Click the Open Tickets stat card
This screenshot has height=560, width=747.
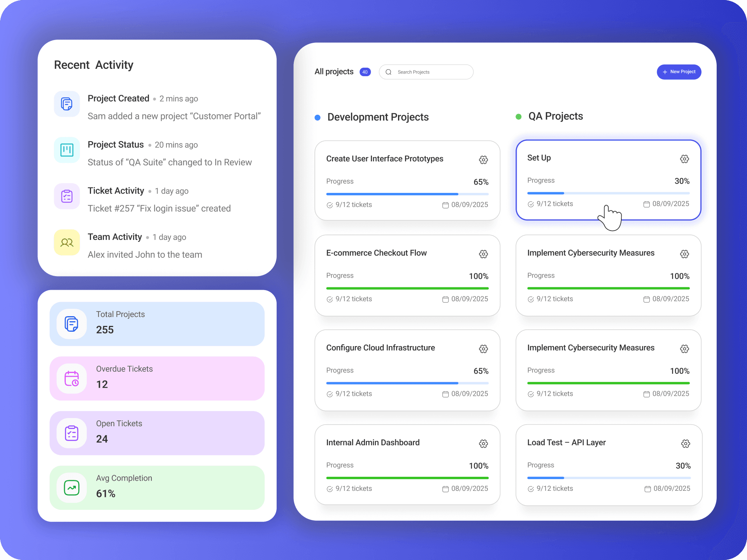(157, 433)
